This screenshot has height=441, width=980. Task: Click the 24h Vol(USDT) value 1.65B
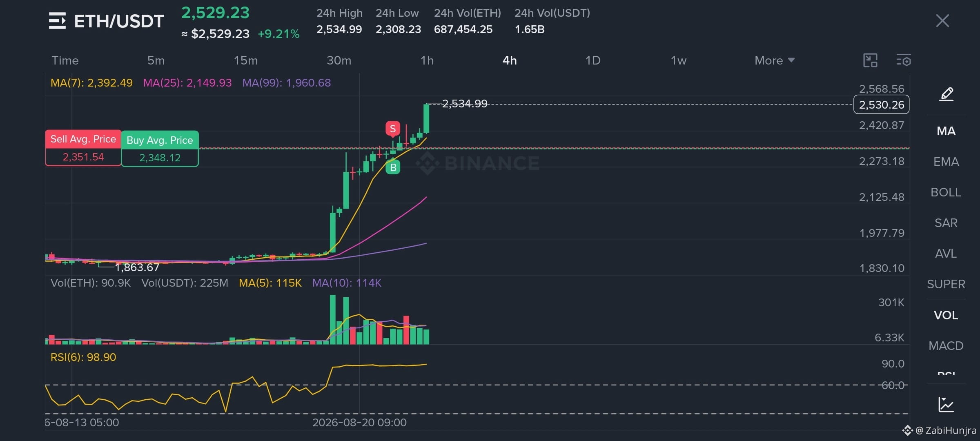pyautogui.click(x=530, y=29)
